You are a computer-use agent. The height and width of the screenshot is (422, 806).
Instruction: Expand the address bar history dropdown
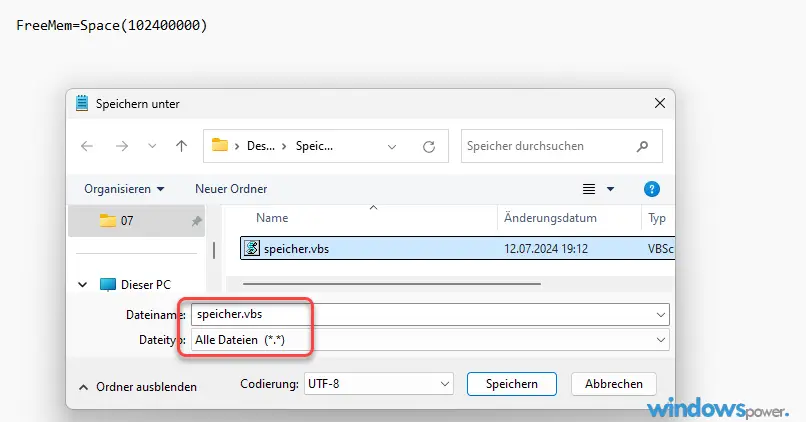(392, 147)
